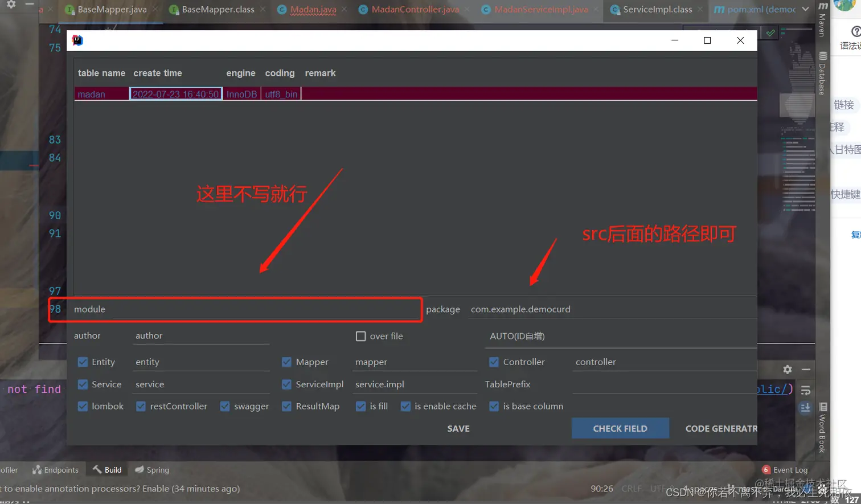Screen dimensions: 861x504
Task: Click the scroll to end console icon
Action: coord(806,408)
